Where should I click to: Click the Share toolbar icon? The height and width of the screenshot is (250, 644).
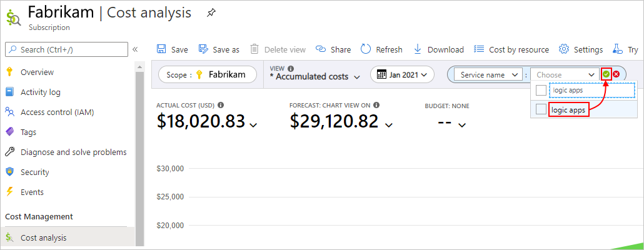click(321, 49)
